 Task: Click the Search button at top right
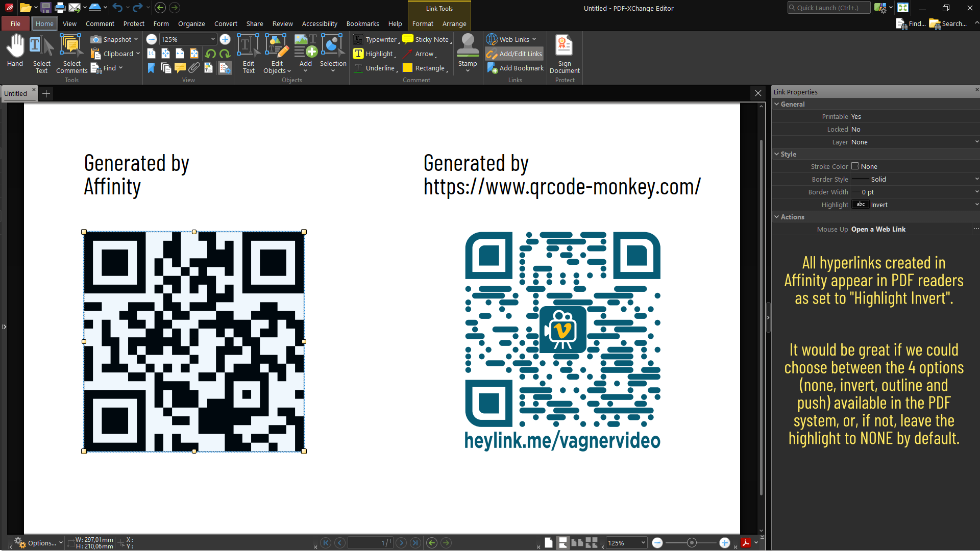point(948,23)
